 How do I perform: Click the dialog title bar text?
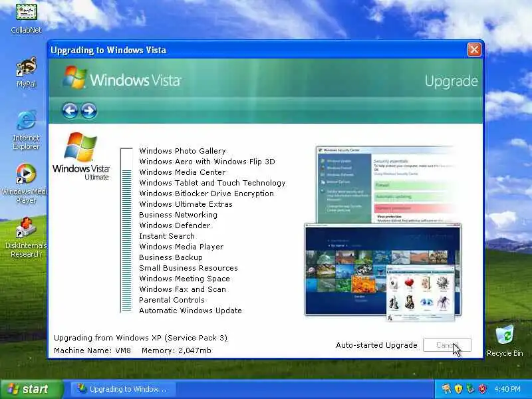pyautogui.click(x=108, y=50)
